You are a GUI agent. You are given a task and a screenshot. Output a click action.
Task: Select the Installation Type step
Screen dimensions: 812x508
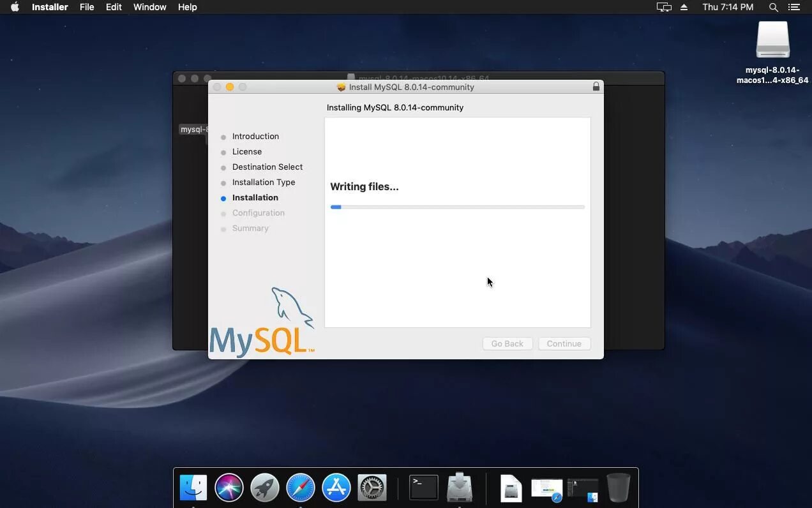click(x=264, y=182)
